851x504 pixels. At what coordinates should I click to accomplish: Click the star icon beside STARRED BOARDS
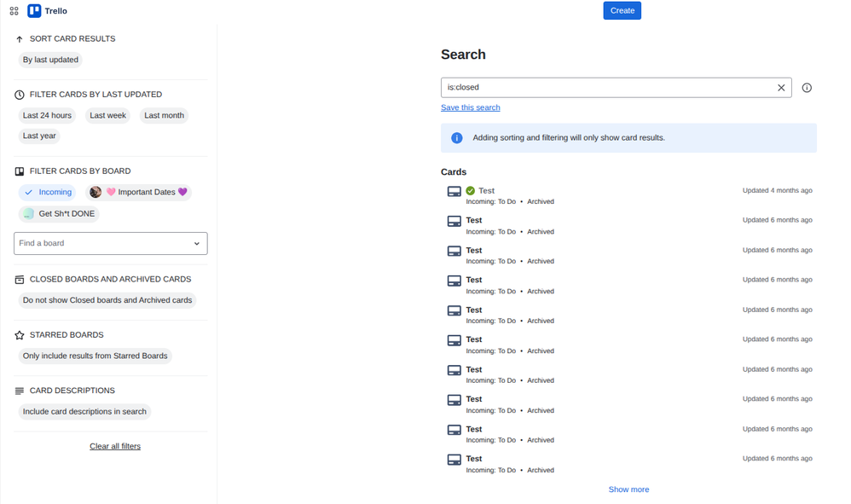pos(18,334)
